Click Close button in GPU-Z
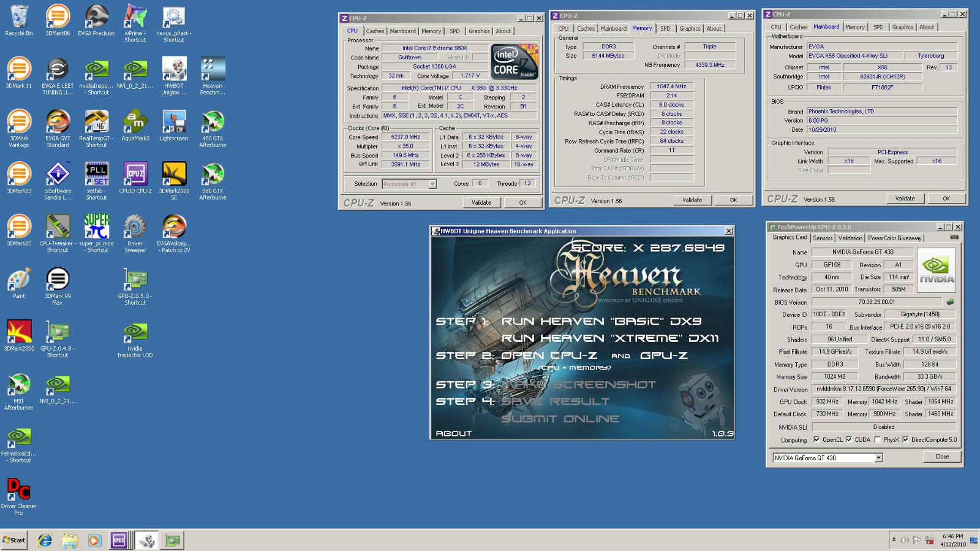Viewport: 980px width, 551px height. tap(942, 457)
